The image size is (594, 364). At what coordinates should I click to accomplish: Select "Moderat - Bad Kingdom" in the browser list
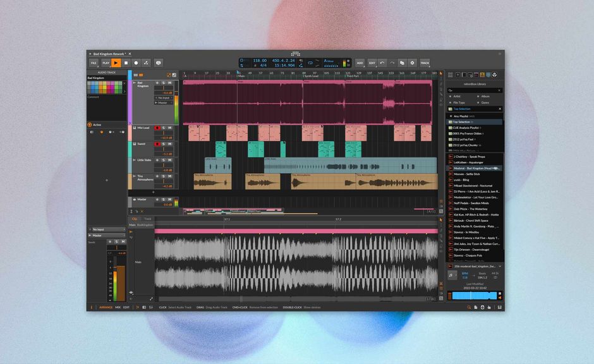click(x=475, y=168)
